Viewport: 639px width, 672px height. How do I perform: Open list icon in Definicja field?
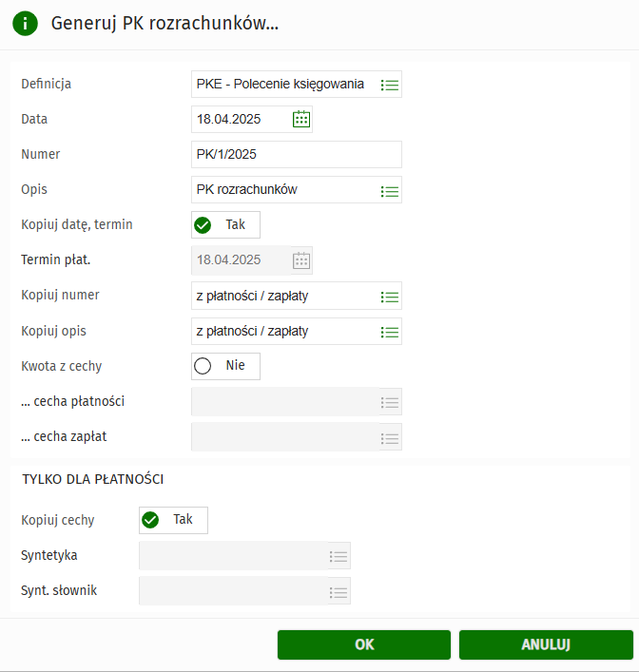[389, 85]
